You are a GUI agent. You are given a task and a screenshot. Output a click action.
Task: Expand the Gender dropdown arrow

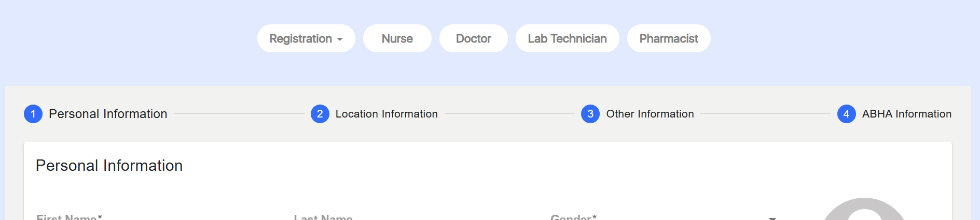pos(772,218)
